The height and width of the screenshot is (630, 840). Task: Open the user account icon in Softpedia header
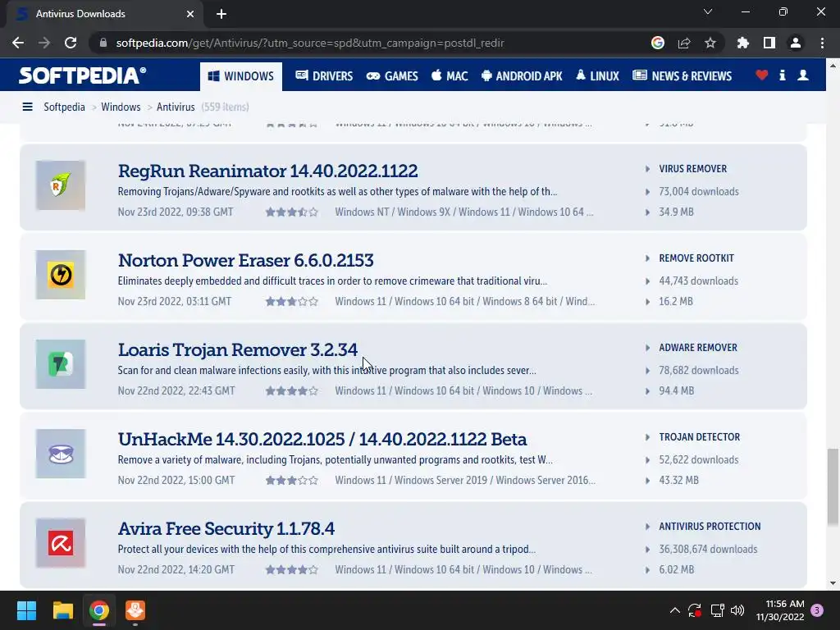click(x=803, y=75)
